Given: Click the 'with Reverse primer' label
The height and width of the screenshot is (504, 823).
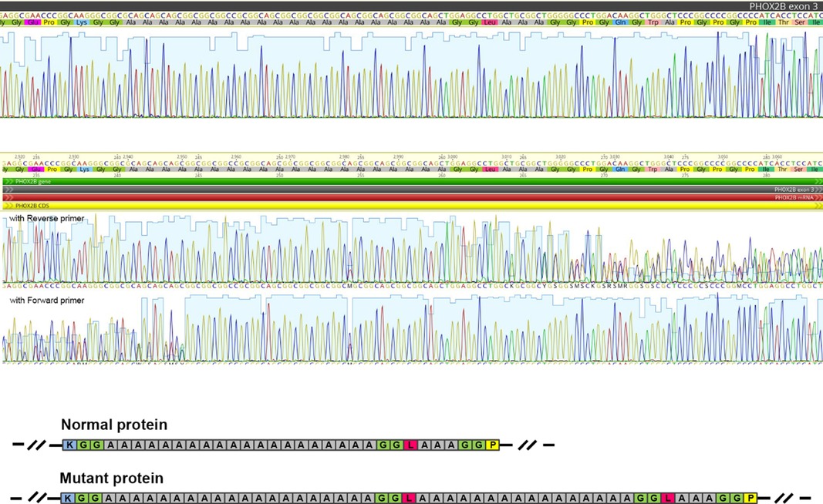Looking at the screenshot, I should pos(47,218).
